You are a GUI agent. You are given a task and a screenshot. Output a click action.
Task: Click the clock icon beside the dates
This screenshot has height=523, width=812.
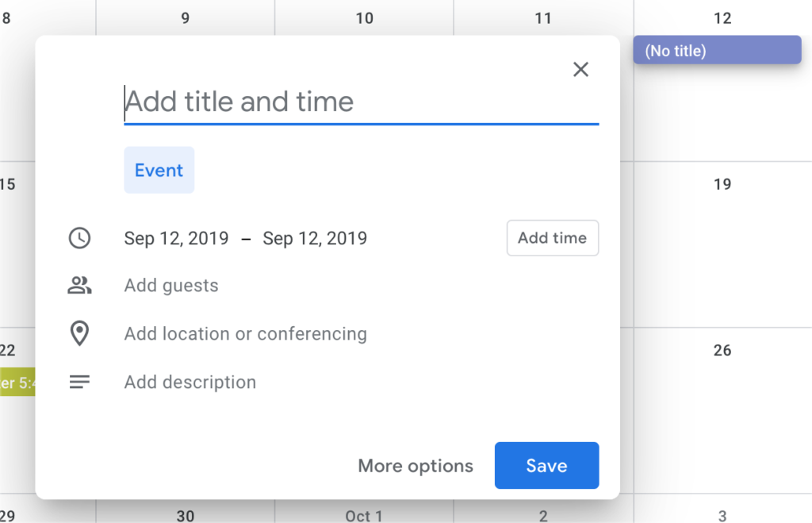[x=79, y=238]
